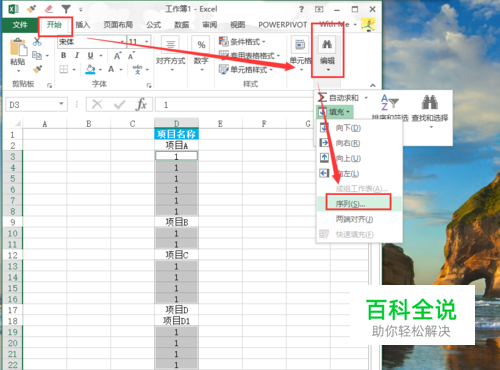Choose 向下(D) fill down
Viewport: 500px width, 370px height.
[x=359, y=128]
